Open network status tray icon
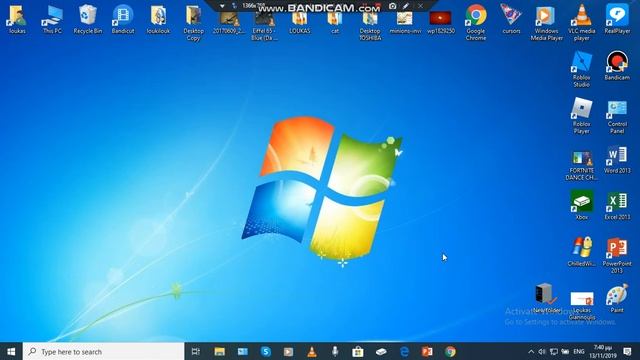 point(554,351)
